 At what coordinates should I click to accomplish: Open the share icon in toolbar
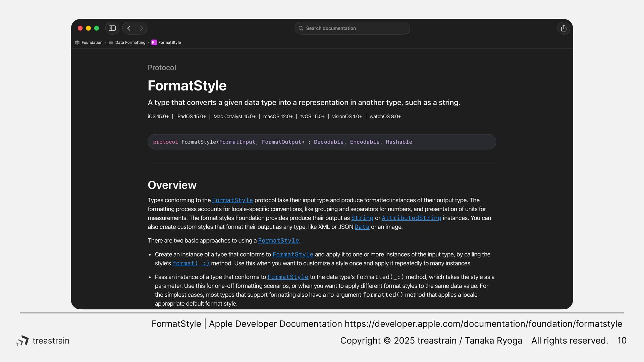point(563,28)
